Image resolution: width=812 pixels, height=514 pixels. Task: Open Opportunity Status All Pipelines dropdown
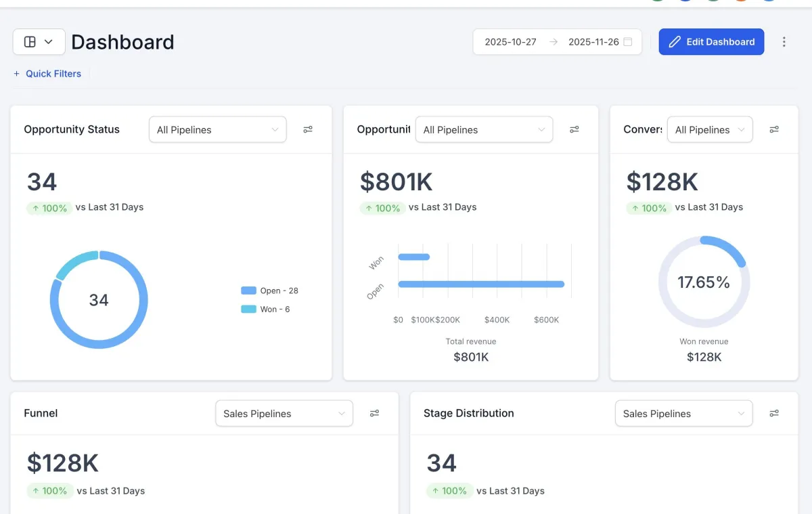pos(218,129)
